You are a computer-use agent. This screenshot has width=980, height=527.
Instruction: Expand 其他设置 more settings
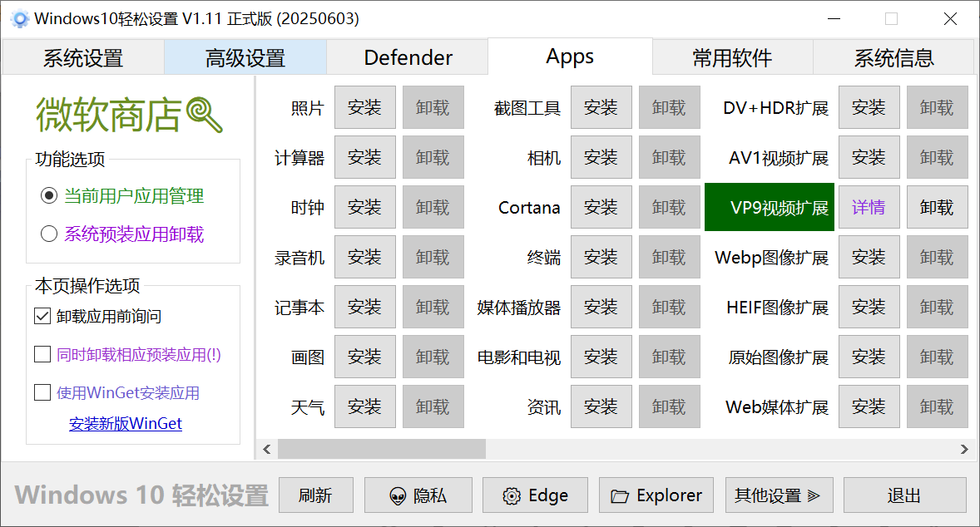pos(779,495)
